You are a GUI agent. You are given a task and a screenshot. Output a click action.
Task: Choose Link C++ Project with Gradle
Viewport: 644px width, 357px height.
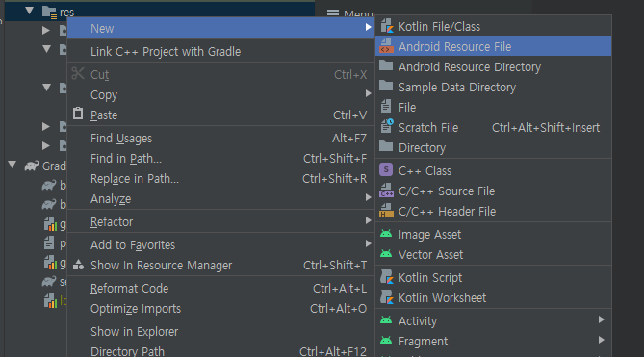pyautogui.click(x=221, y=51)
